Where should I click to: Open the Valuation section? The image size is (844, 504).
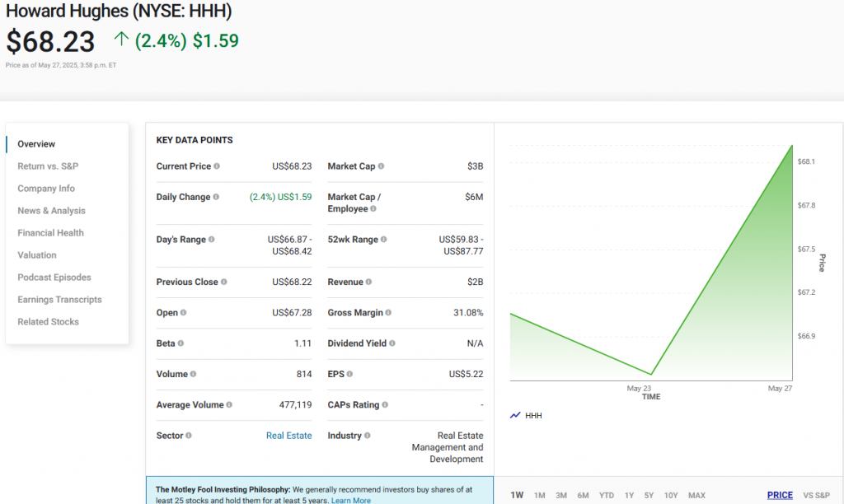pos(36,255)
